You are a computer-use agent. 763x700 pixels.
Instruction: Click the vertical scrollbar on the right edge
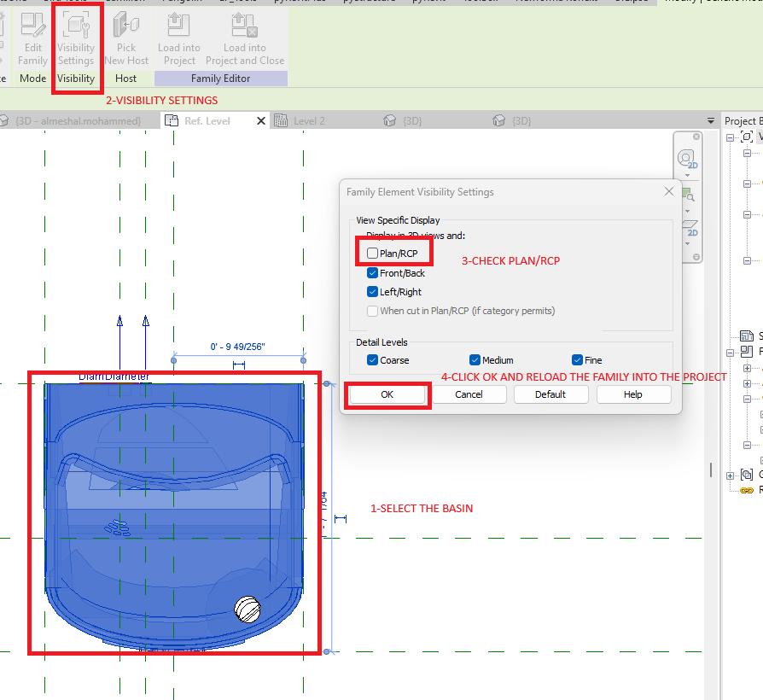pyautogui.click(x=710, y=470)
